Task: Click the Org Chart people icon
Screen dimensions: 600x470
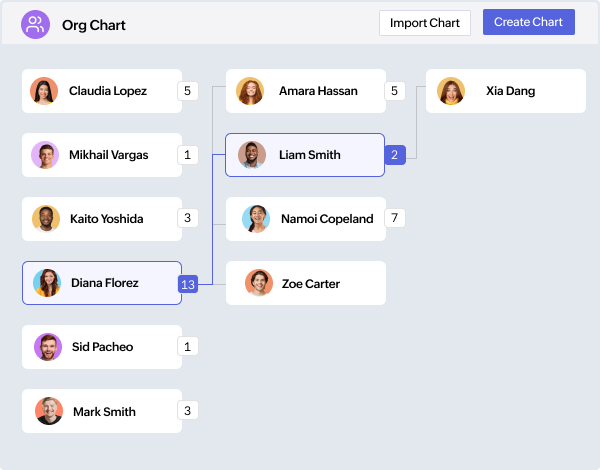Action: coord(36,24)
